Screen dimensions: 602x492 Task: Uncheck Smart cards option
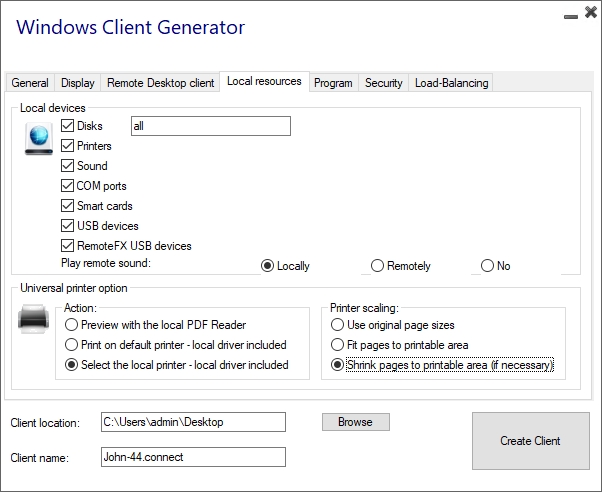(68, 206)
